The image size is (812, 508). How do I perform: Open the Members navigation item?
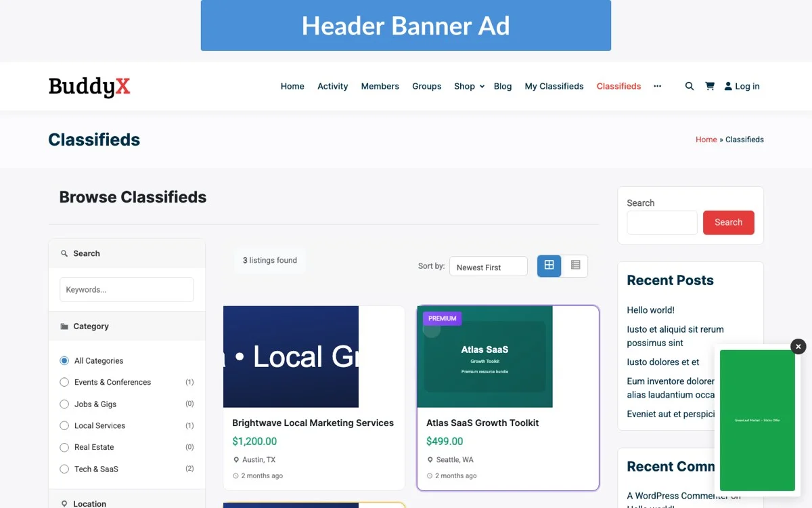tap(380, 86)
